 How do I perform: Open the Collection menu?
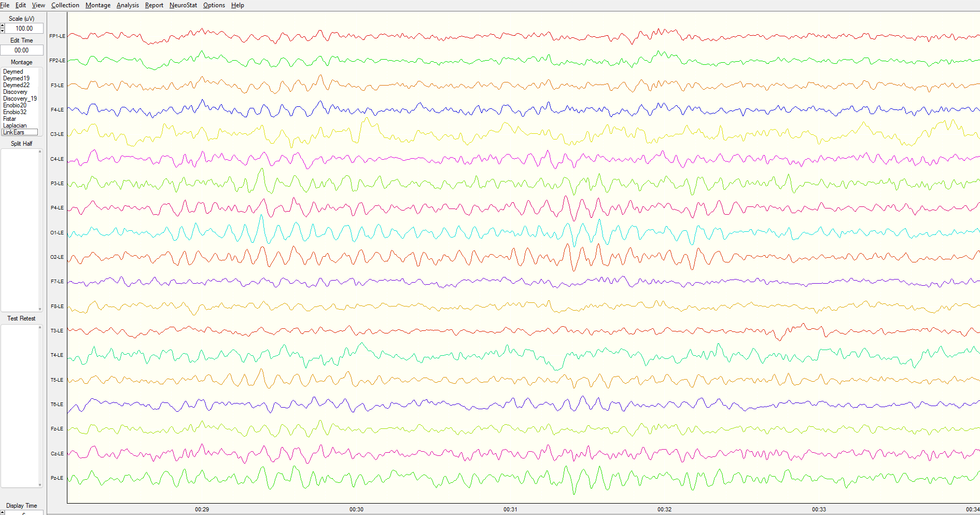point(65,5)
